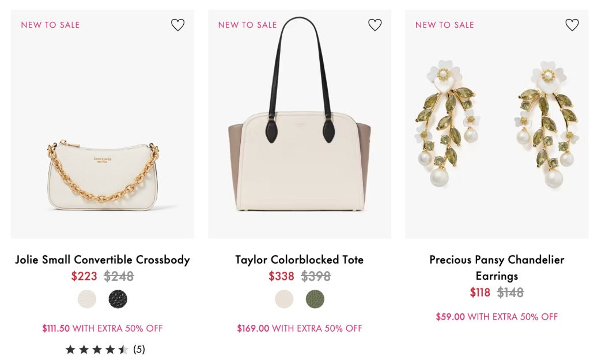This screenshot has width=590, height=364.
Task: Click the New to Sale label on Jolie Crossbody
Action: 50,25
